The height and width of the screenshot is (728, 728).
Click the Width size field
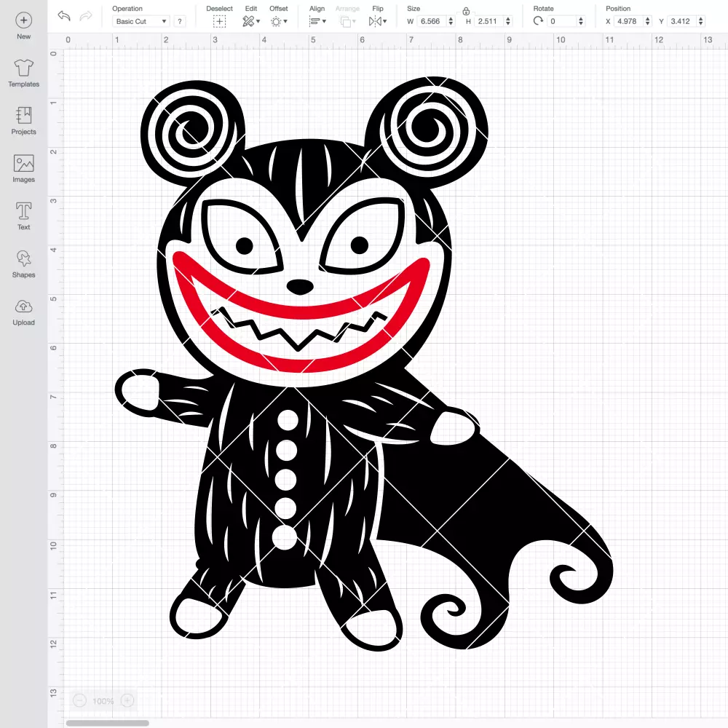click(x=431, y=21)
